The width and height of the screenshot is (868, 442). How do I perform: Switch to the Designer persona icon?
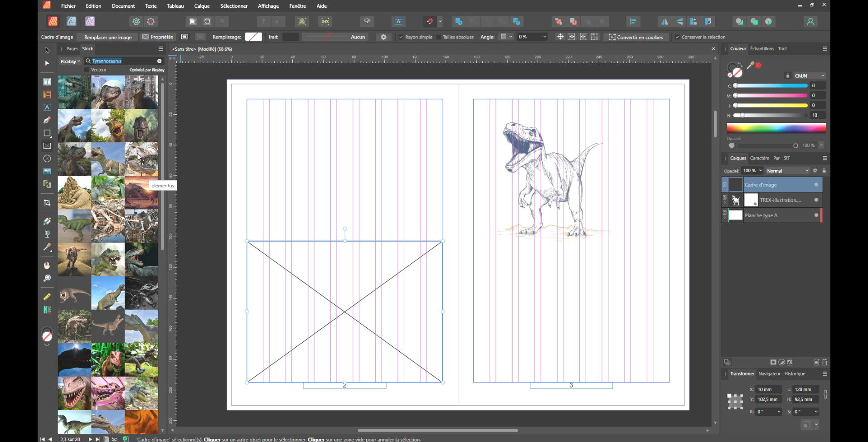pyautogui.click(x=72, y=21)
